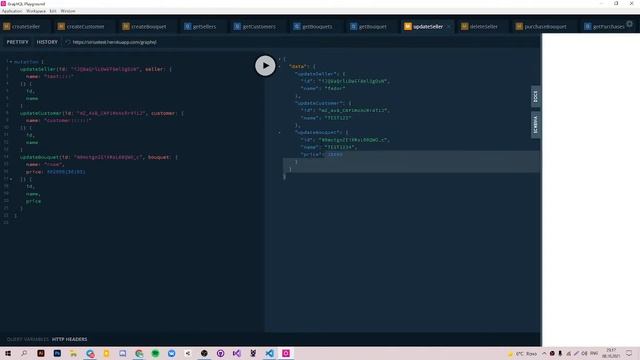
Task: Expand the QUERY VARIABLES panel
Action: 27,339
